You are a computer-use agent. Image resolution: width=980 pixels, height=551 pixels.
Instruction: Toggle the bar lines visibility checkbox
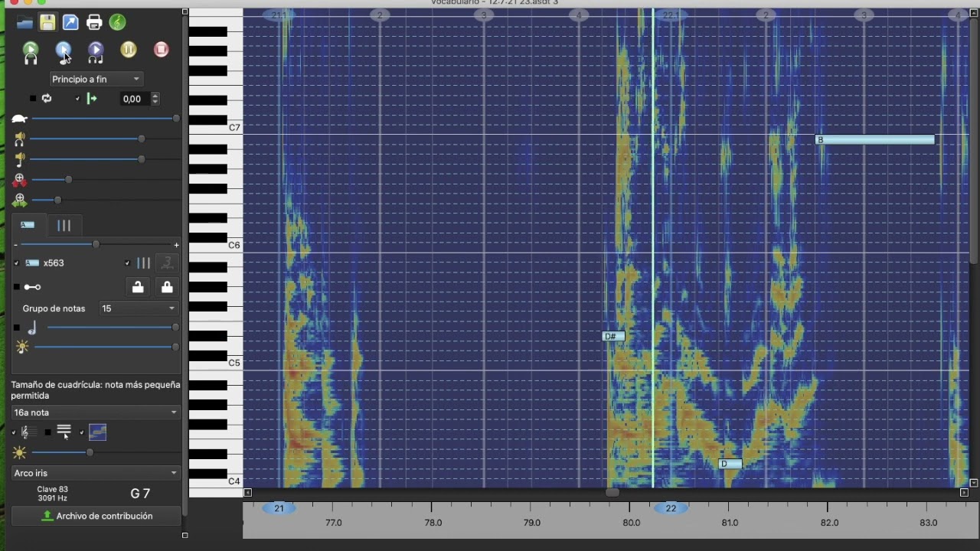(127, 263)
